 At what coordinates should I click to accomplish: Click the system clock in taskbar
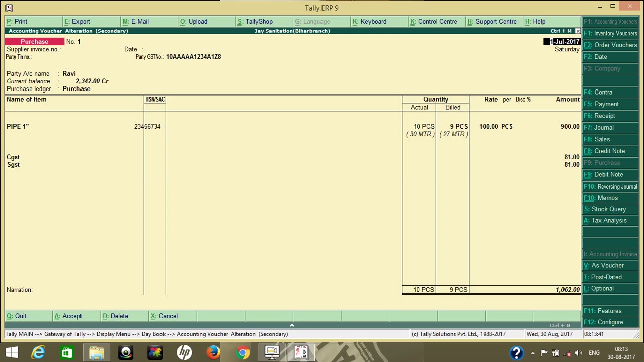pyautogui.click(x=621, y=353)
